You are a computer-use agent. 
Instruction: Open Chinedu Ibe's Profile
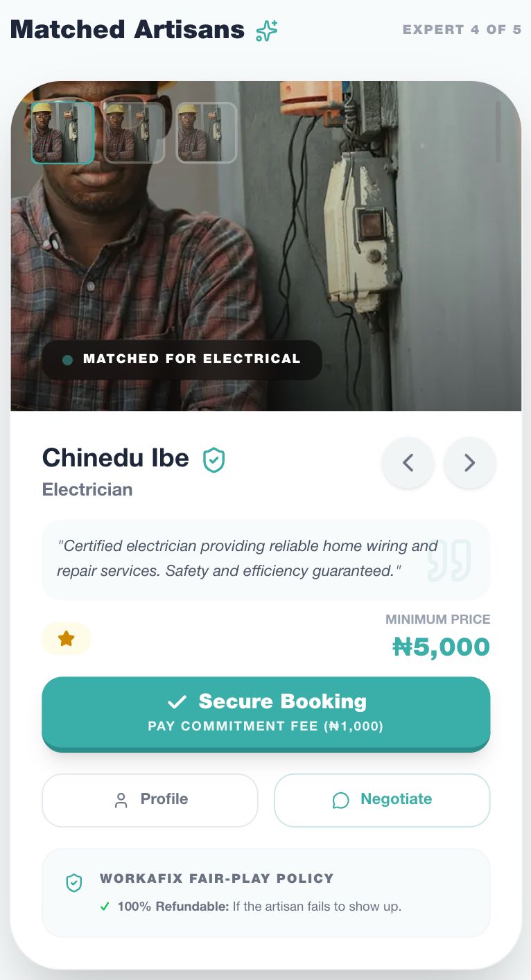point(150,800)
